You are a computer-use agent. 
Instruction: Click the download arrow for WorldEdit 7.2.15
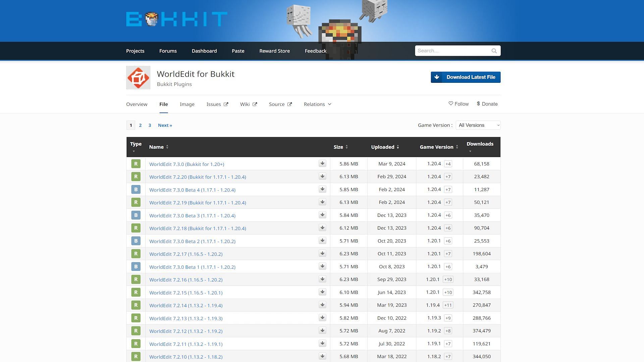[x=322, y=292]
